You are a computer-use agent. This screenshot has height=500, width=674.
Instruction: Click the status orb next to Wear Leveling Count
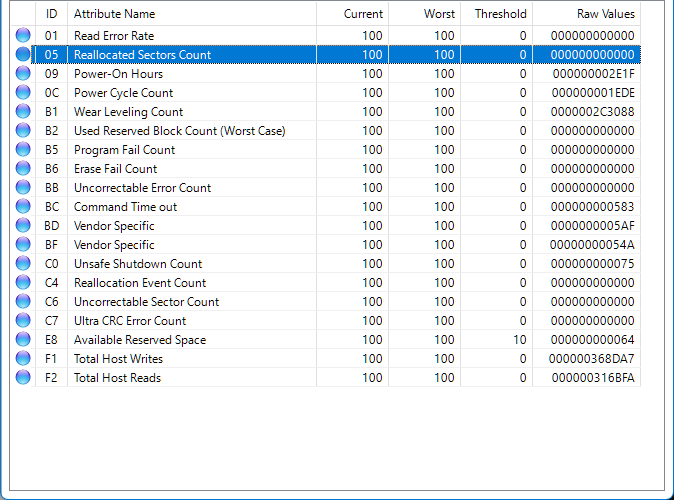23,112
